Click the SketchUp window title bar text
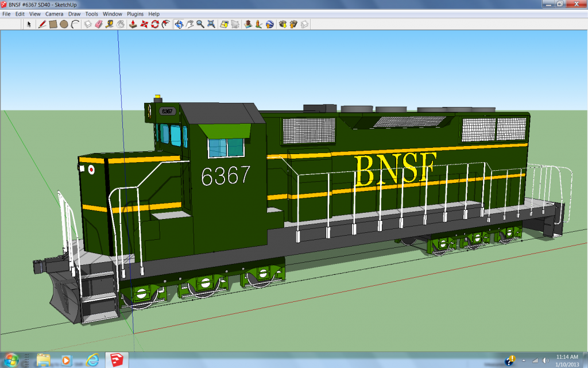 tap(42, 5)
